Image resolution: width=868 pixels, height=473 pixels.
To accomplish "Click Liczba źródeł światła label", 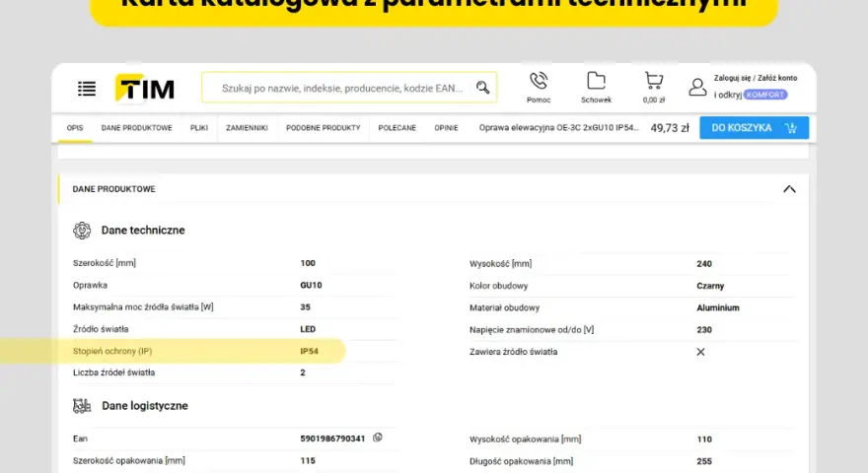I will click(114, 372).
